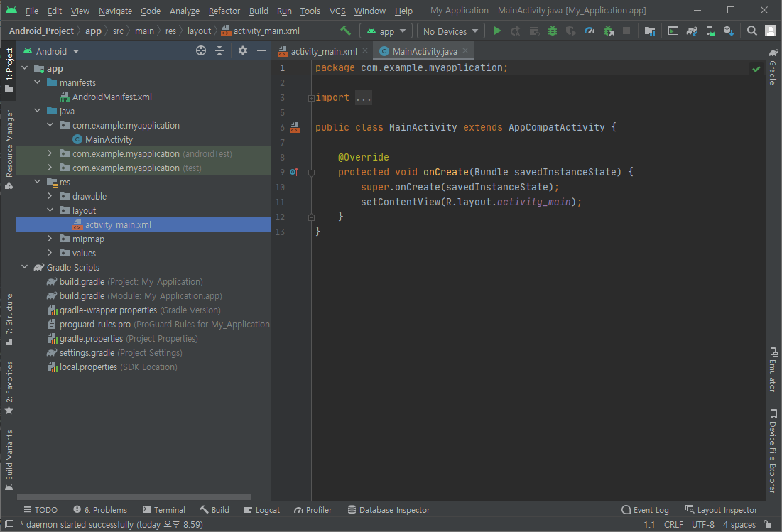The width and height of the screenshot is (782, 532).
Task: Click the lock icon in status bar
Action: 768,524
